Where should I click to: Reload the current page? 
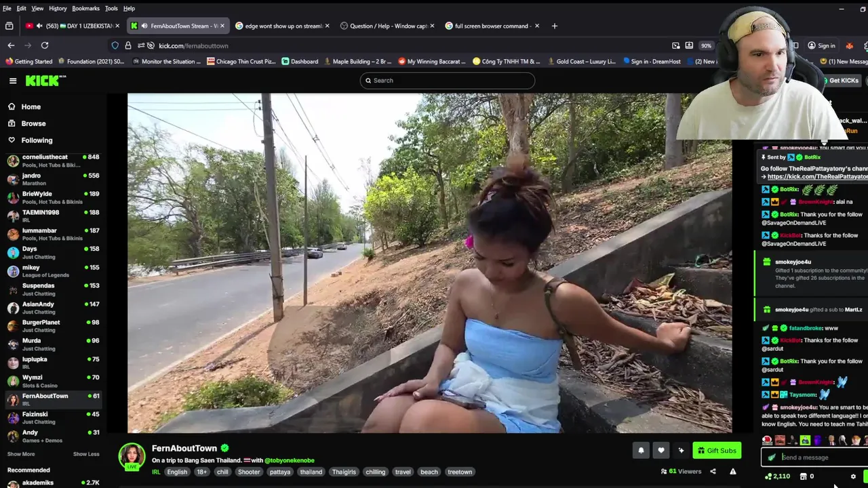[45, 45]
